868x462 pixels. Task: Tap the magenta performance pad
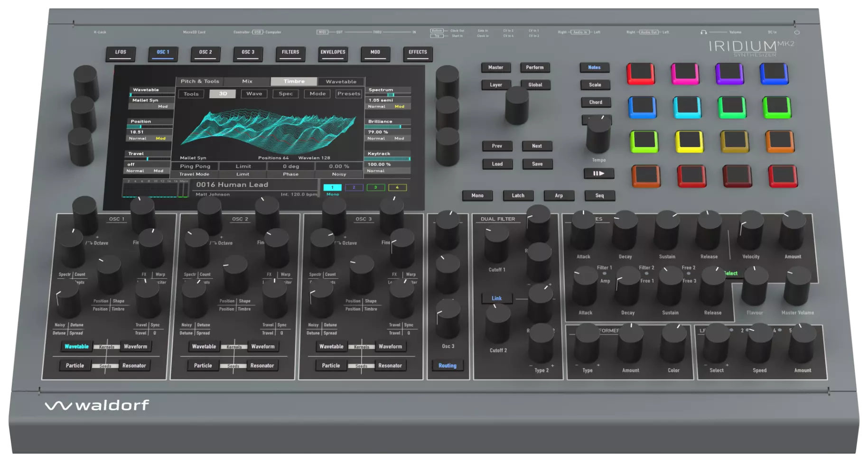pos(685,74)
